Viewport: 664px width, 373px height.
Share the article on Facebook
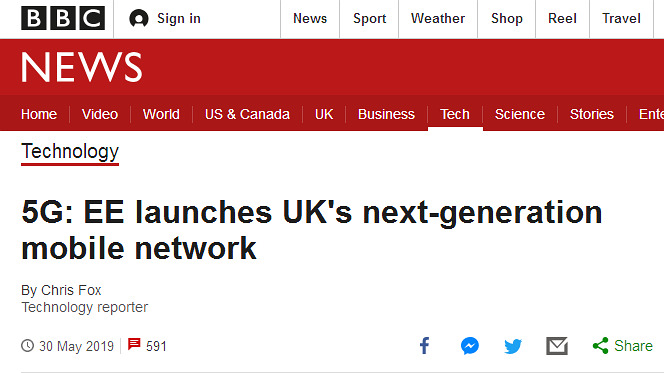coord(424,346)
